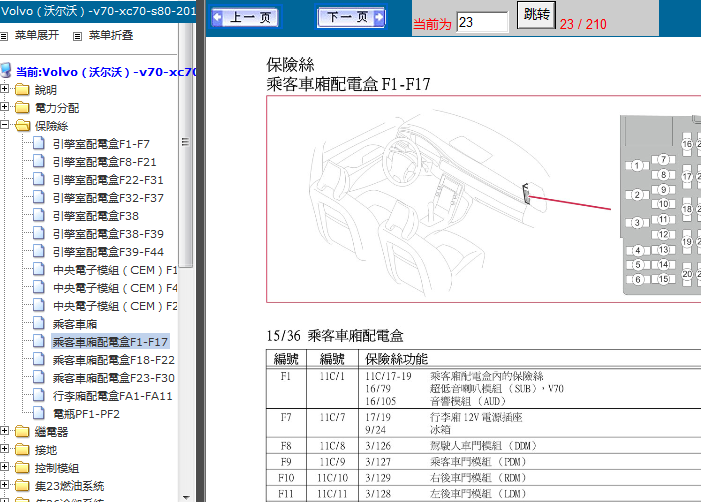
Task: Open 行李廂配電盒FA1-FA11 page
Action: tap(112, 396)
